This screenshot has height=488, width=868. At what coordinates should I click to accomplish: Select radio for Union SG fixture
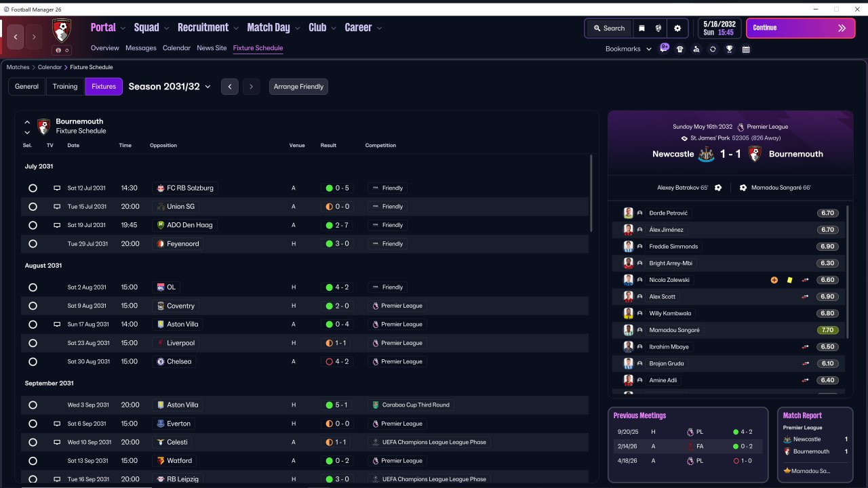pyautogui.click(x=33, y=207)
